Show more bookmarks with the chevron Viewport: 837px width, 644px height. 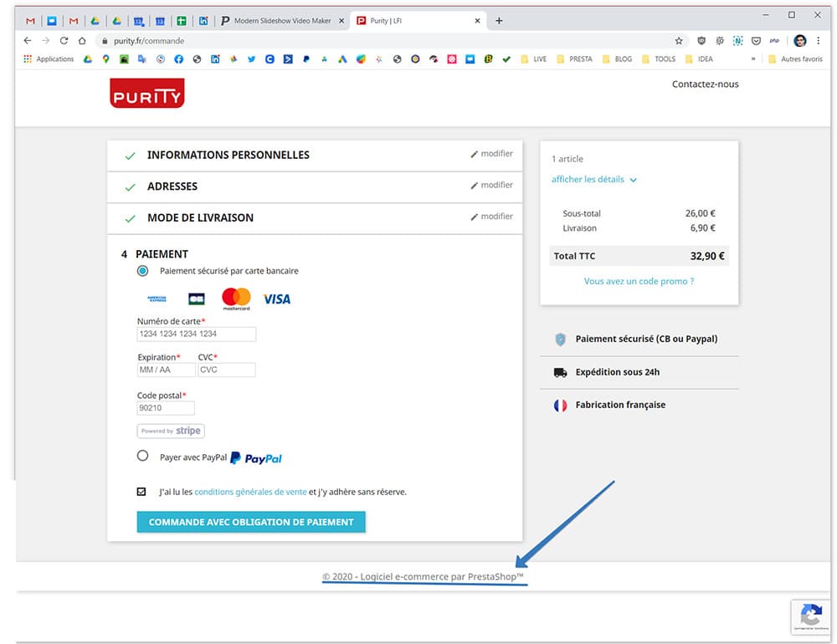click(753, 59)
